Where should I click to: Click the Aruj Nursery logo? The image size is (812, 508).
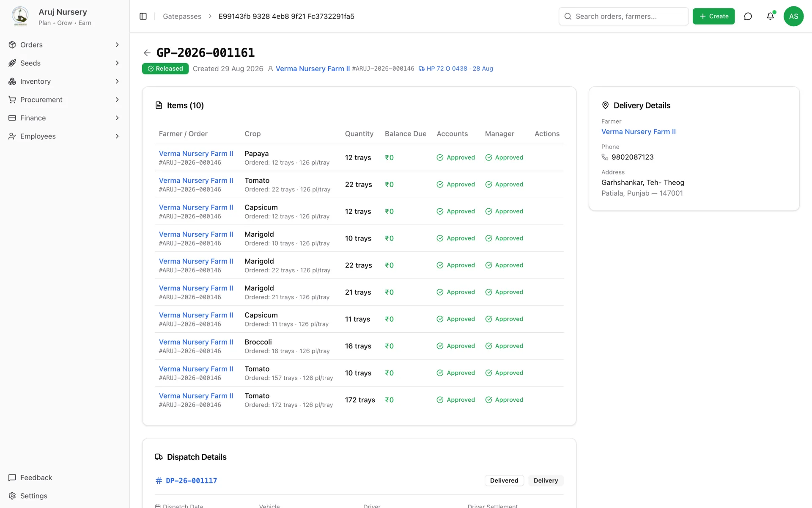[x=20, y=16]
